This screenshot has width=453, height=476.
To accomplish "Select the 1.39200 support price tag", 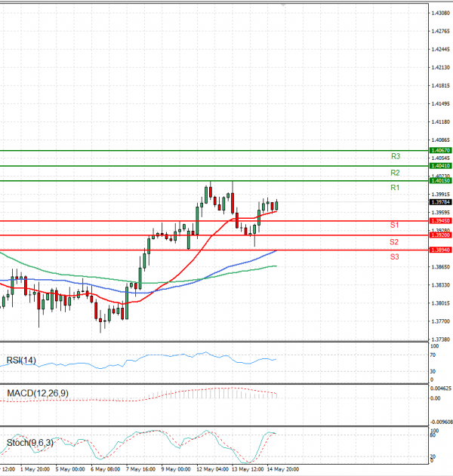I will [441, 235].
